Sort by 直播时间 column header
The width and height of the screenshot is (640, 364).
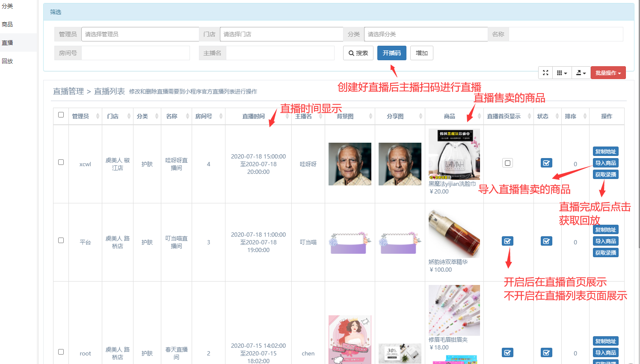click(x=258, y=116)
